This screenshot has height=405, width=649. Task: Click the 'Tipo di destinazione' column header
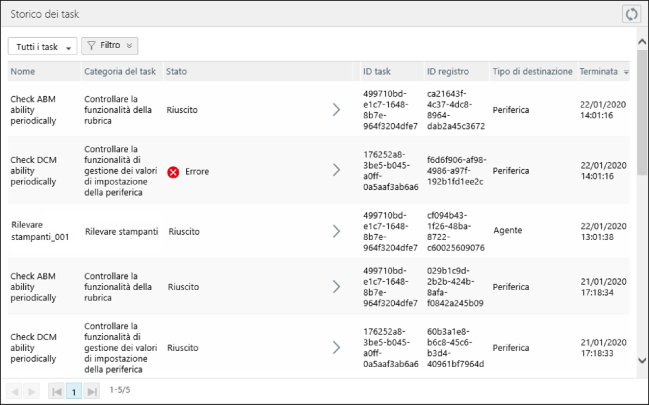coord(532,72)
